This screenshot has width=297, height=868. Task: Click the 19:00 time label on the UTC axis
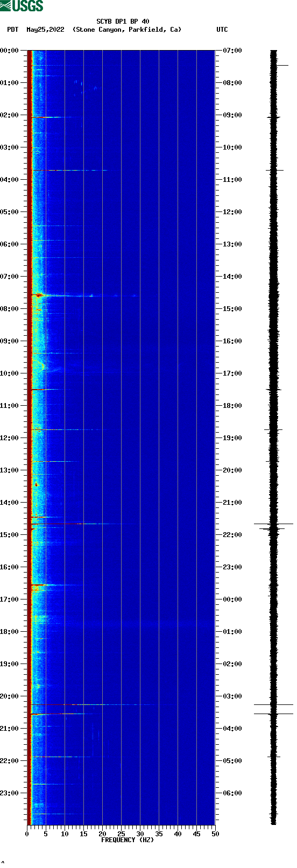pyautogui.click(x=232, y=438)
